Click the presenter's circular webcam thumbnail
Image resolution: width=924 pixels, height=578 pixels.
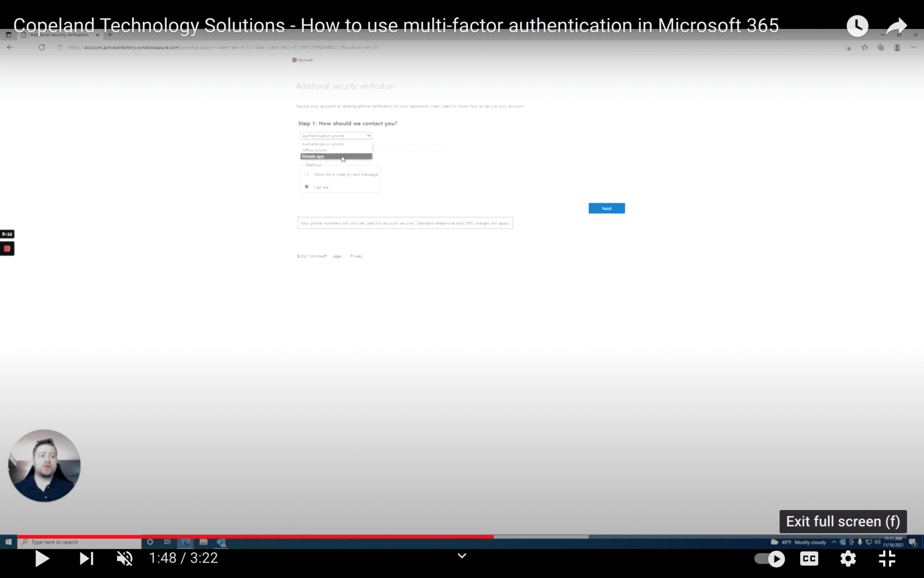tap(44, 465)
